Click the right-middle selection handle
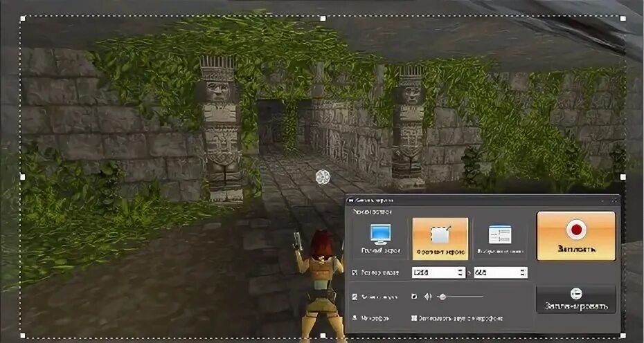 (x=623, y=177)
